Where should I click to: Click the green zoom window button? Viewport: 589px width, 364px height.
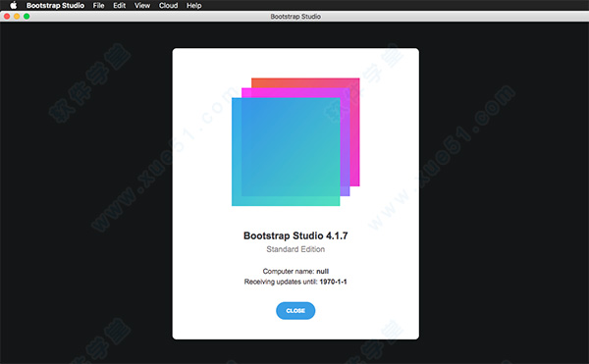pyautogui.click(x=27, y=16)
